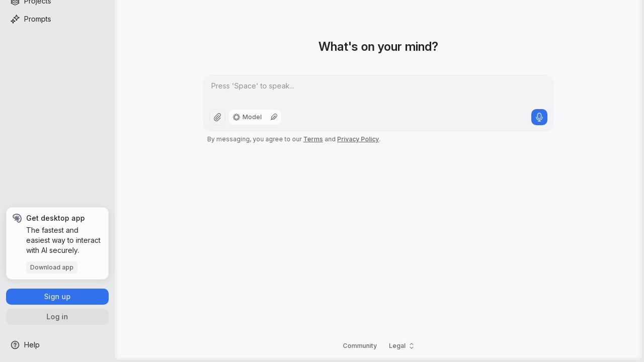This screenshot has width=644, height=362.
Task: Focus the 'Press Space to speak' message field
Action: click(x=378, y=90)
